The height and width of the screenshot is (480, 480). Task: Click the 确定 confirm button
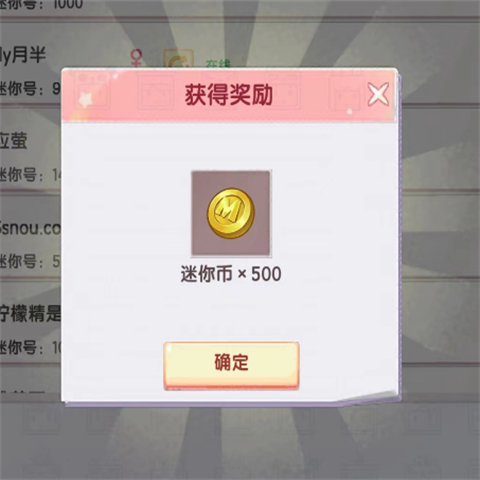(231, 365)
